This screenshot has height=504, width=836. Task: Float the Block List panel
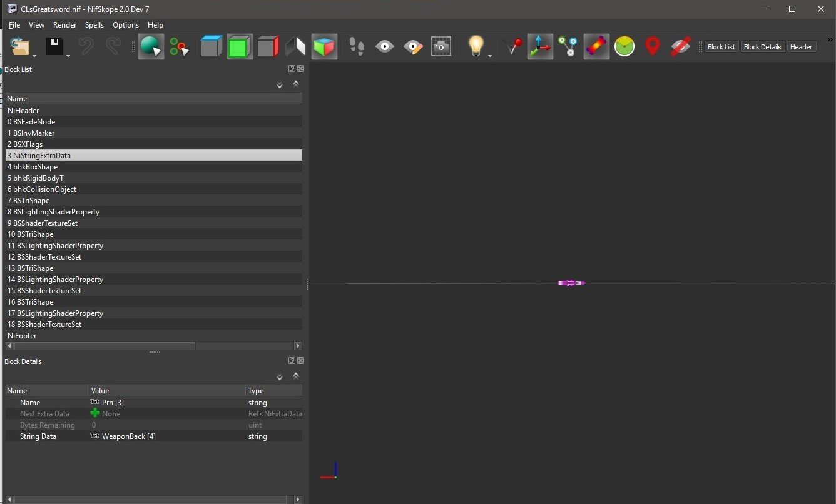coord(292,69)
